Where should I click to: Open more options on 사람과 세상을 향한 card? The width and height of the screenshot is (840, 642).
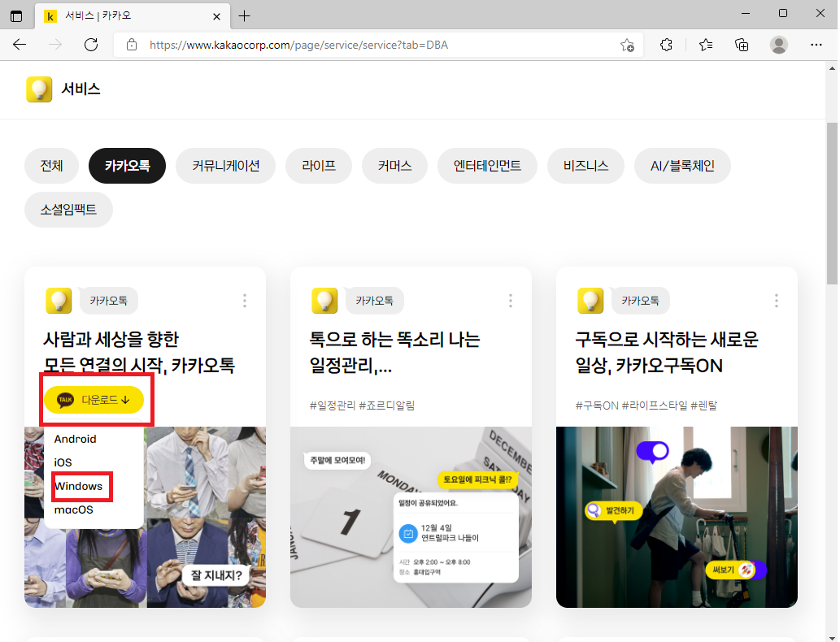coord(245,301)
